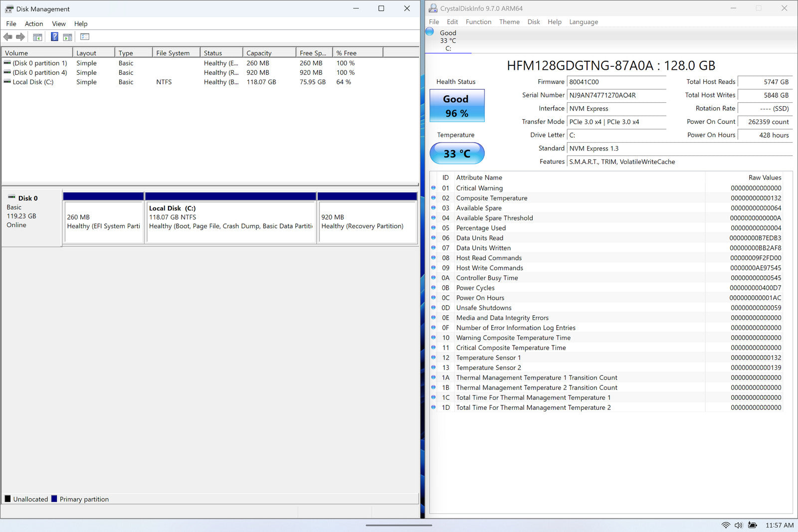Image resolution: width=798 pixels, height=532 pixels.
Task: Click the Unallocated black legend swatch
Action: pos(7,499)
